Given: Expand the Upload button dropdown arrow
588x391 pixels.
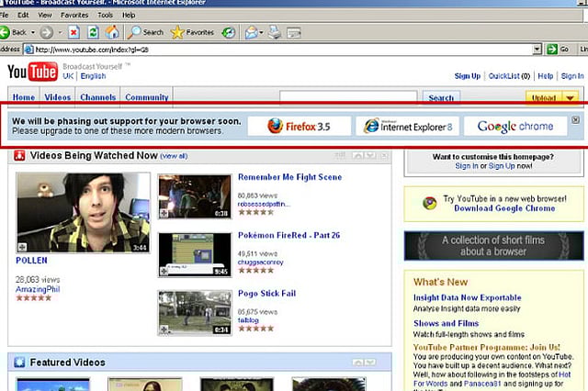Looking at the screenshot, I should pyautogui.click(x=570, y=97).
